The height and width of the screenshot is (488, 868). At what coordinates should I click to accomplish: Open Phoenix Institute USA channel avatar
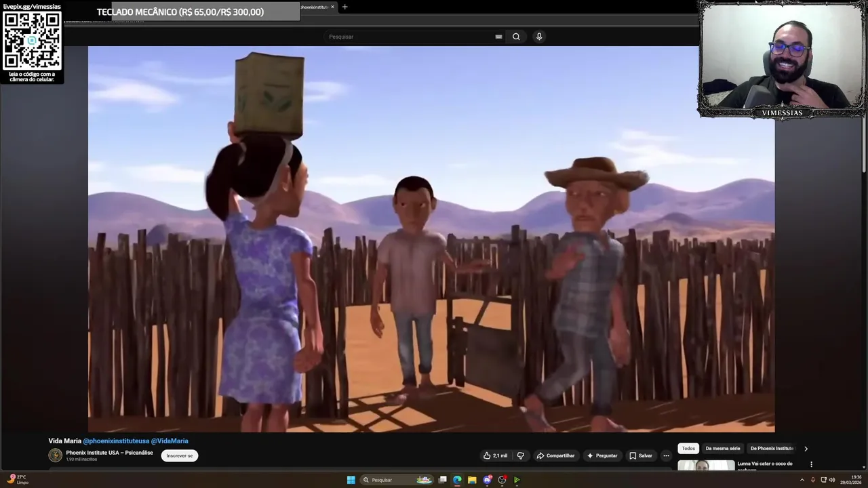tap(55, 455)
